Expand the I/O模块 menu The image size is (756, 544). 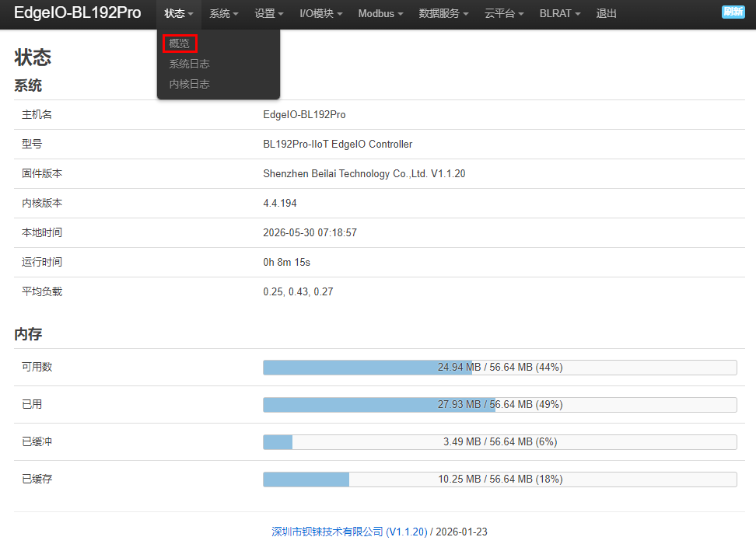click(321, 13)
